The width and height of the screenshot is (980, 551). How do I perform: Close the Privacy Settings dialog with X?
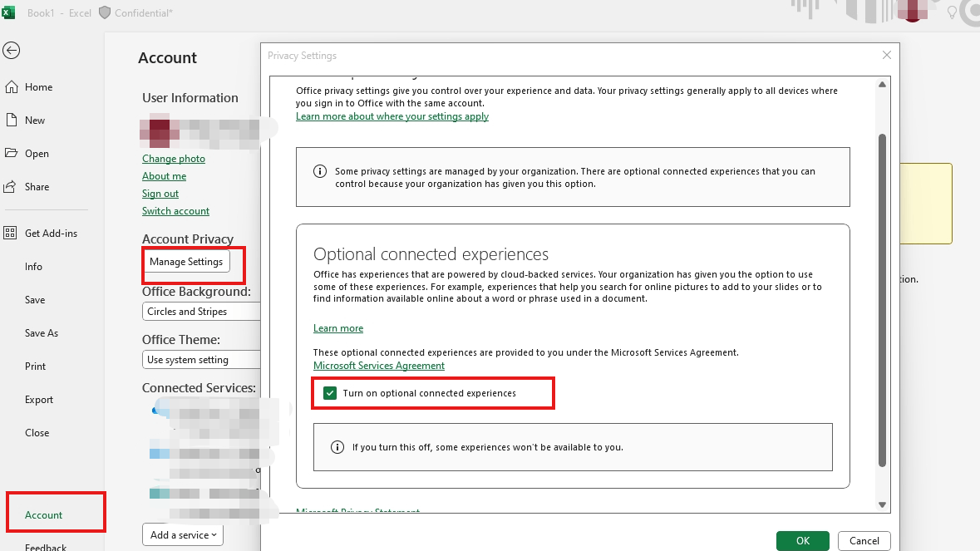click(886, 55)
